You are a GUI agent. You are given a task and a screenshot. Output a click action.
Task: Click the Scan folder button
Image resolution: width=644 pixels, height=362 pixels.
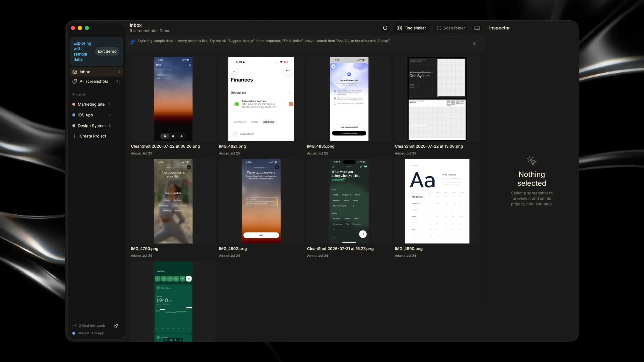(x=451, y=28)
